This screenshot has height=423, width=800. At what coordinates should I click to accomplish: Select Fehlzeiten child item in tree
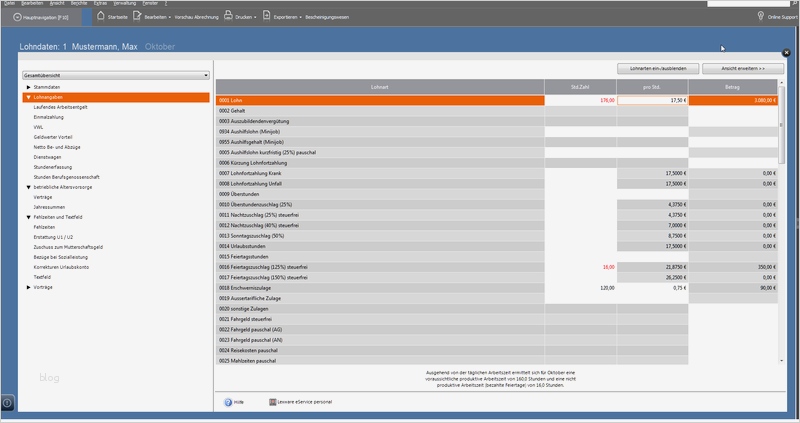click(x=44, y=227)
